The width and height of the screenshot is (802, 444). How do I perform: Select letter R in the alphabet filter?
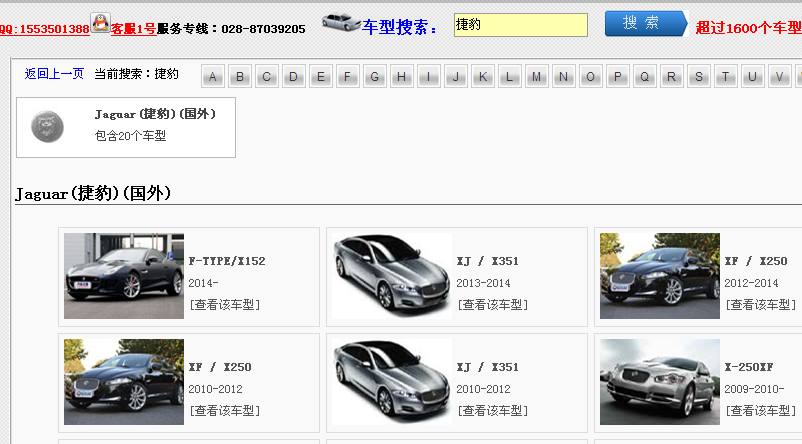672,76
